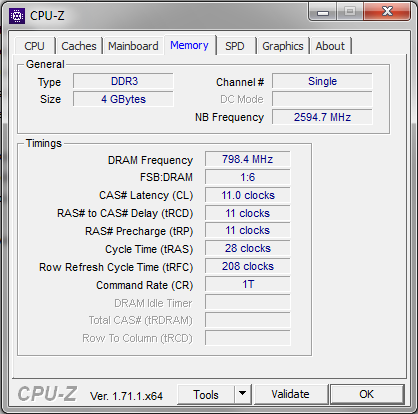Click the OK button
Image resolution: width=418 pixels, height=414 pixels.
(x=367, y=394)
